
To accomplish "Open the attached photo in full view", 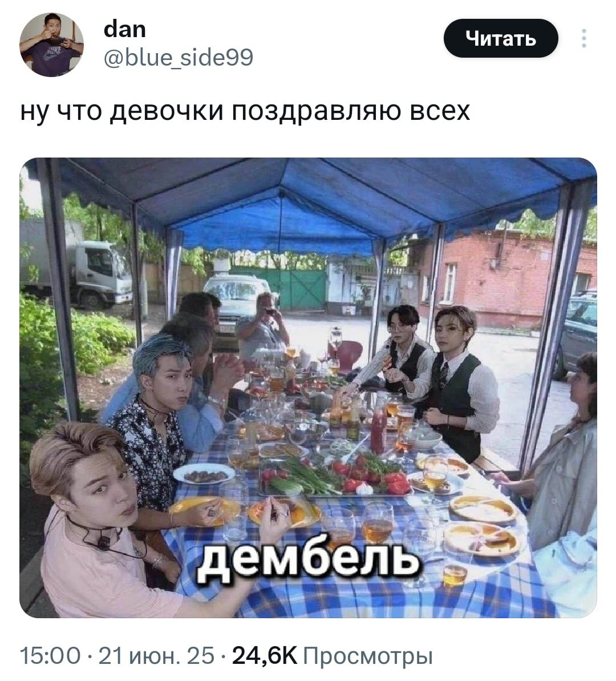I will [x=308, y=388].
